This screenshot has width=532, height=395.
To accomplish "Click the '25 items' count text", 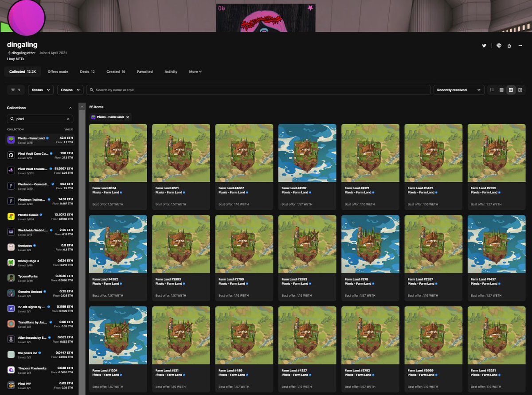I will 96,107.
